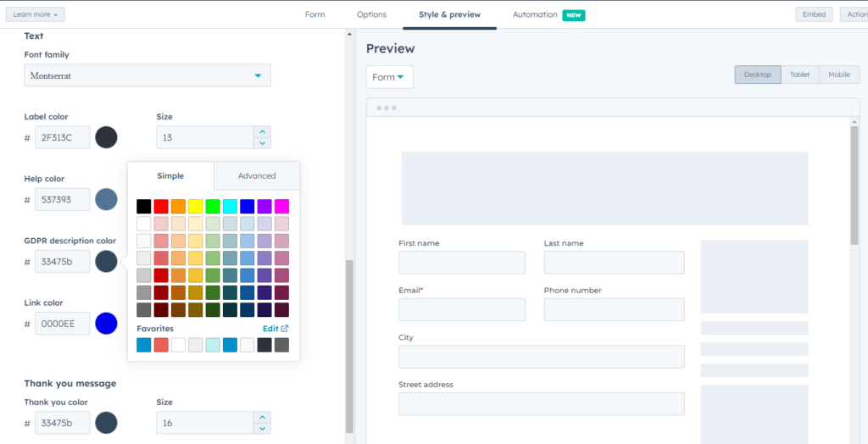Click the Phone number preview field
The height and width of the screenshot is (444, 868).
coord(614,309)
